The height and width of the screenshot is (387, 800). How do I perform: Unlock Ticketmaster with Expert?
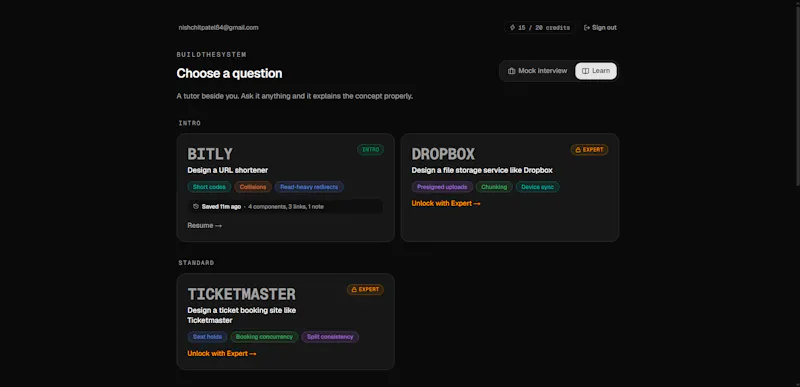[222, 353]
